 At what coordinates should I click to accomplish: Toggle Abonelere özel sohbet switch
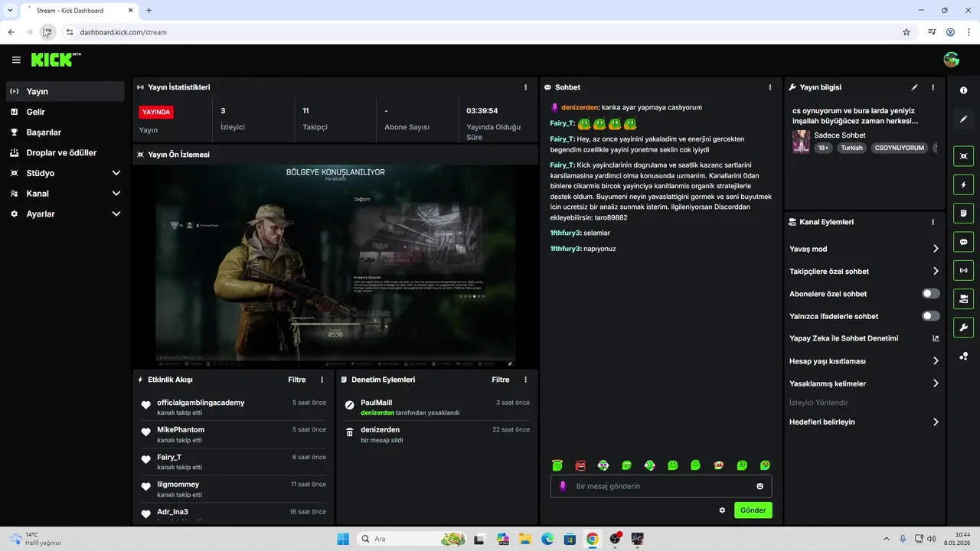coord(931,294)
